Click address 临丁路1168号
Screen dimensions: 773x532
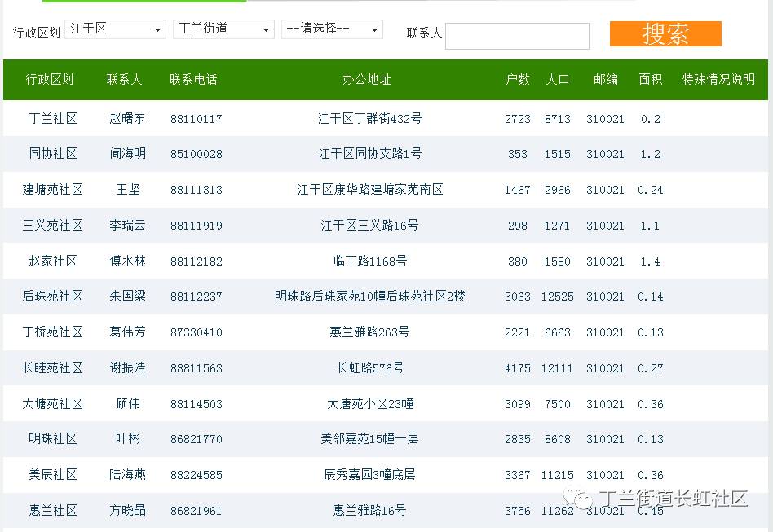pos(369,261)
